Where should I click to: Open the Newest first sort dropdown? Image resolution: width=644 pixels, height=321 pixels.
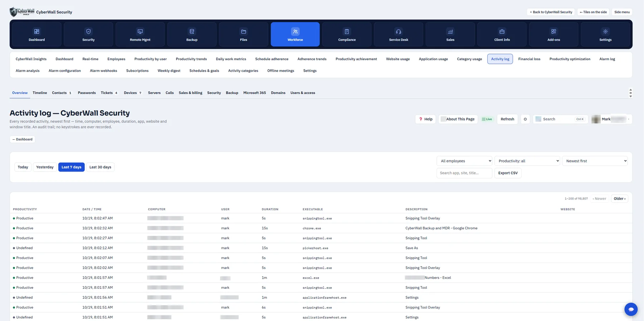pos(595,161)
